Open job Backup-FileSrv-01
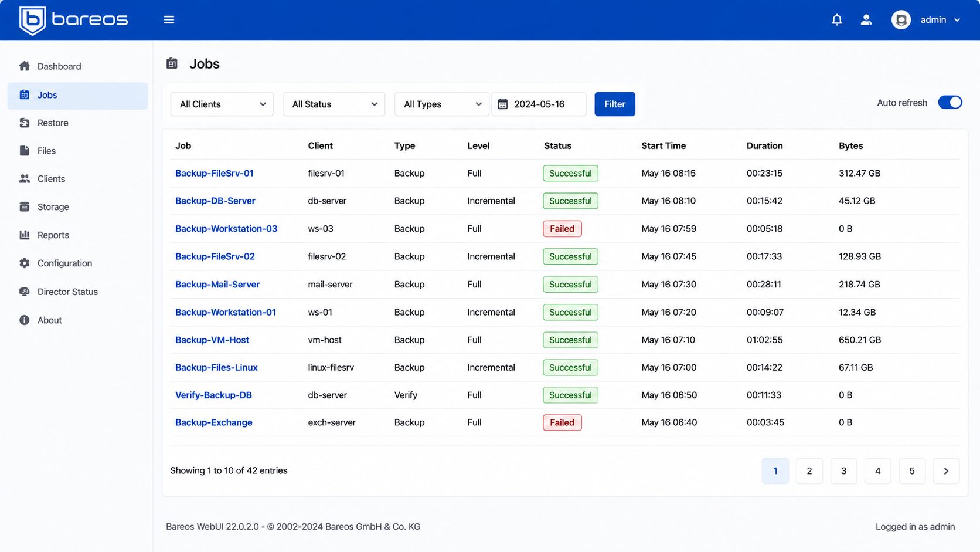 tap(215, 173)
